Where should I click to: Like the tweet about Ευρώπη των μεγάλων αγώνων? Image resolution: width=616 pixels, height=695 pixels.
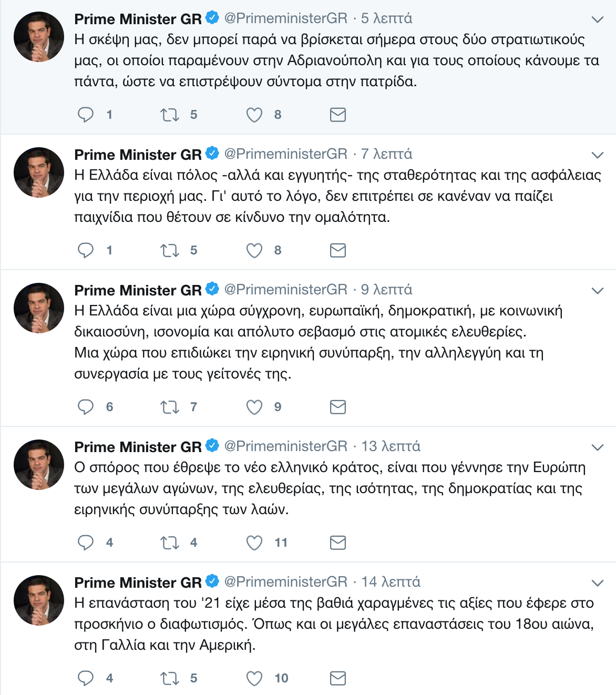coord(254,543)
